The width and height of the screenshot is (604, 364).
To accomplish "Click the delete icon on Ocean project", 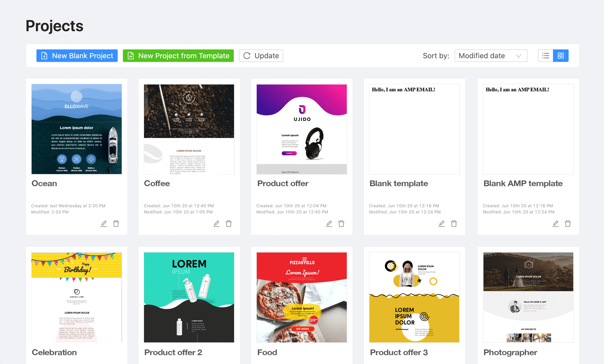I will pyautogui.click(x=116, y=223).
